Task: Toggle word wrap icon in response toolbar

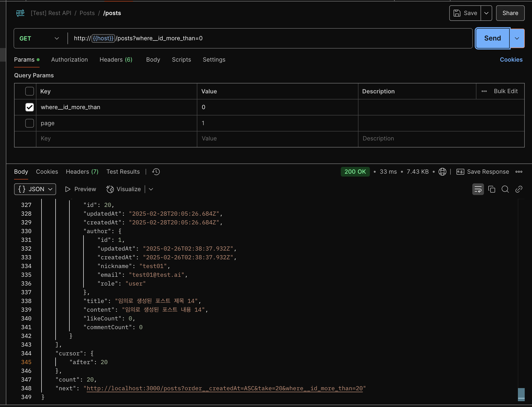Action: coord(478,189)
